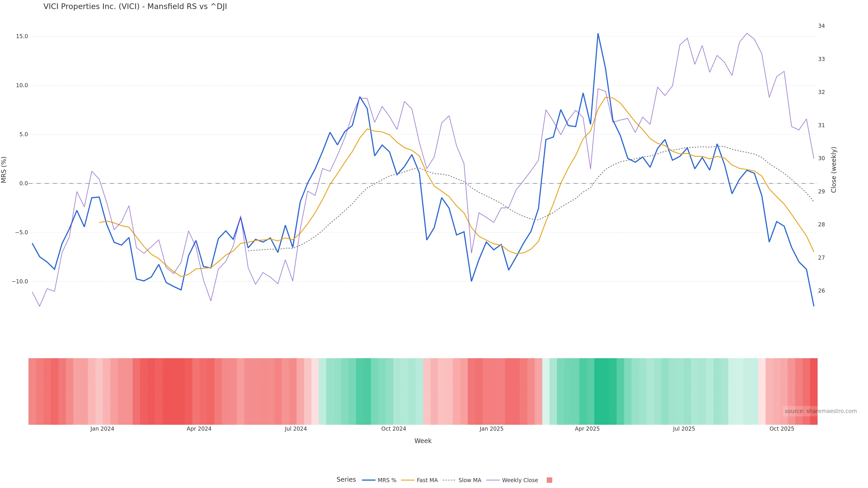Click the Oct 2025 x-axis label
The height and width of the screenshot is (488, 868).
[782, 429]
